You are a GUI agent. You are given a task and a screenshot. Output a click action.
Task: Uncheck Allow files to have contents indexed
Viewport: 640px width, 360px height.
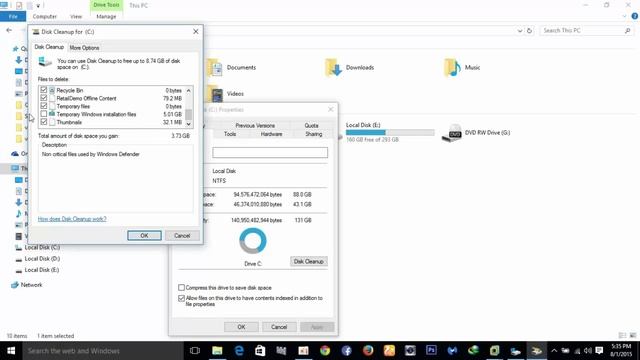(181, 298)
